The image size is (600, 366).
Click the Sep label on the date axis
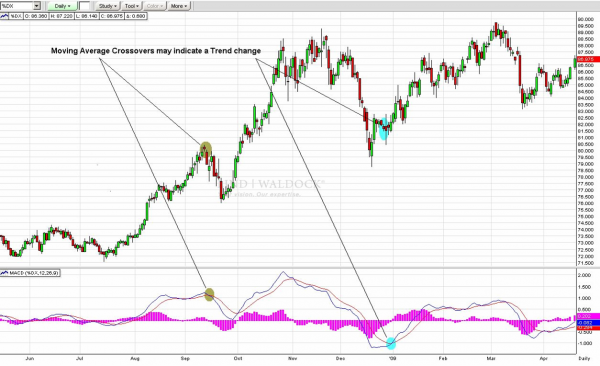coord(185,359)
